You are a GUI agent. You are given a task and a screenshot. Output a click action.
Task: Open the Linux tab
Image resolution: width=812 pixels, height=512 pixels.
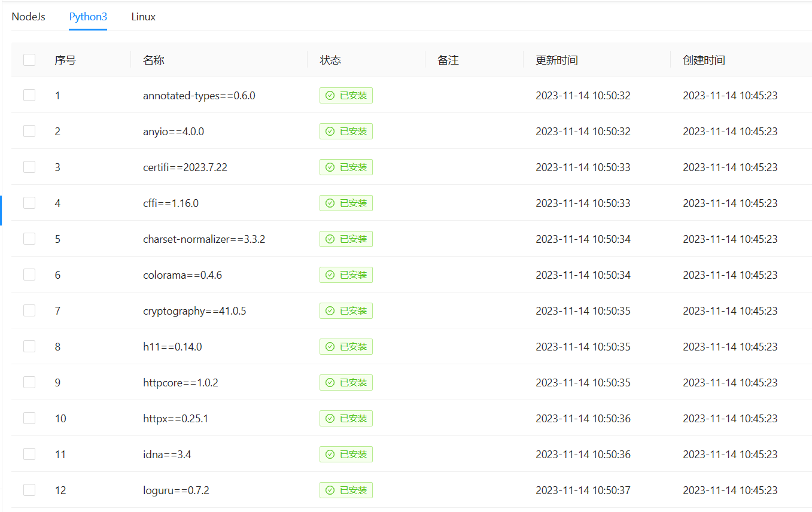[143, 17]
